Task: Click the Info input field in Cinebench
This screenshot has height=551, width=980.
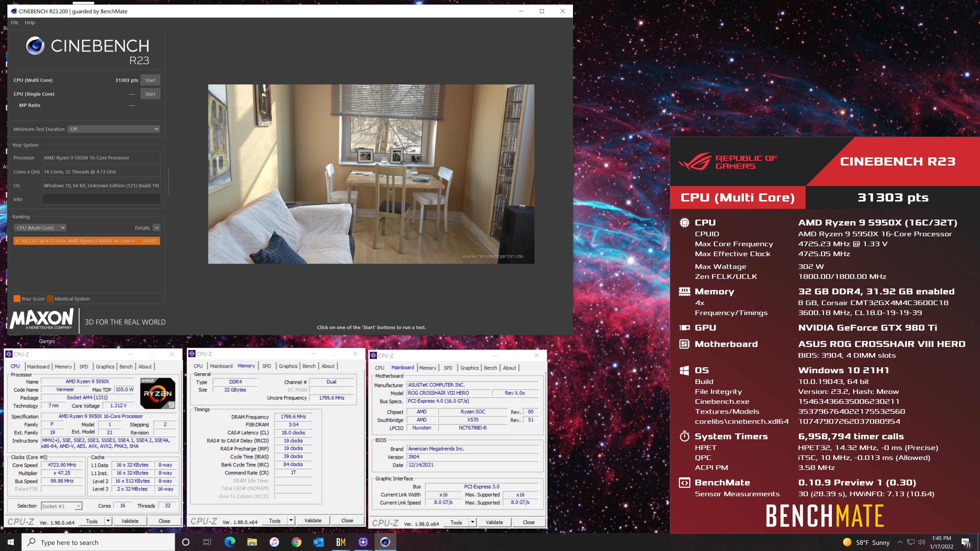Action: [x=101, y=199]
